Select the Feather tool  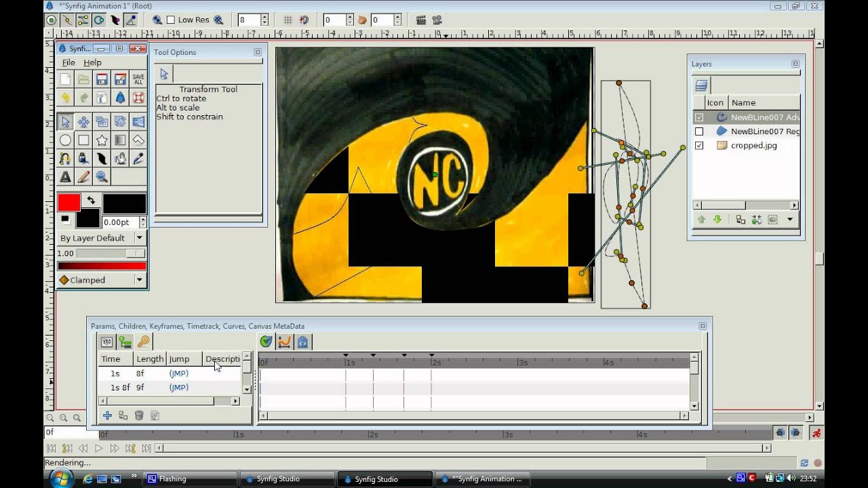click(102, 159)
